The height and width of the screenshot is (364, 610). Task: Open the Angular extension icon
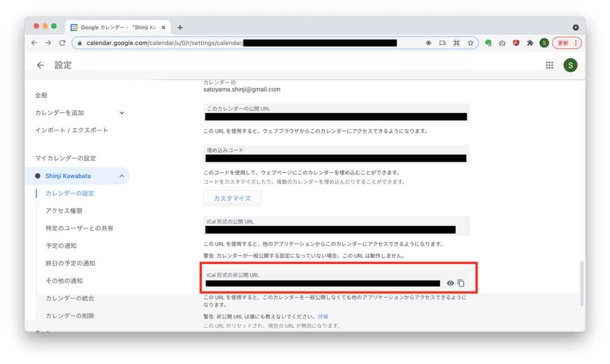click(516, 43)
